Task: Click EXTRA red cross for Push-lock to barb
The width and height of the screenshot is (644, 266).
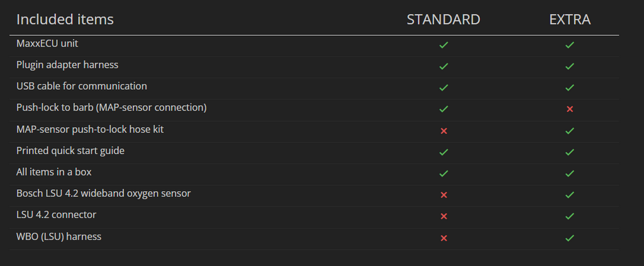Action: (x=570, y=109)
